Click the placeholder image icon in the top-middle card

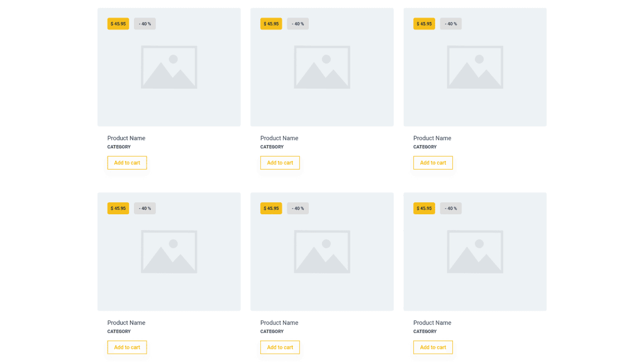coord(322,67)
